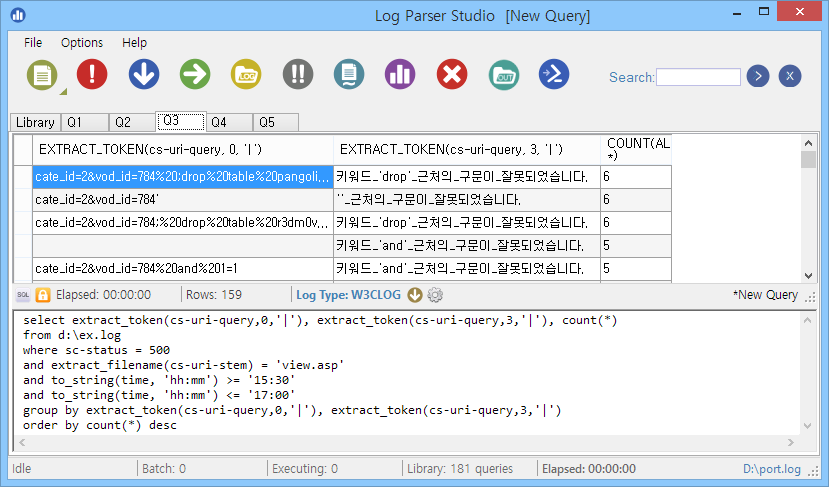This screenshot has width=829, height=487.
Task: Click the results grid scroll down arrow
Action: 808,275
